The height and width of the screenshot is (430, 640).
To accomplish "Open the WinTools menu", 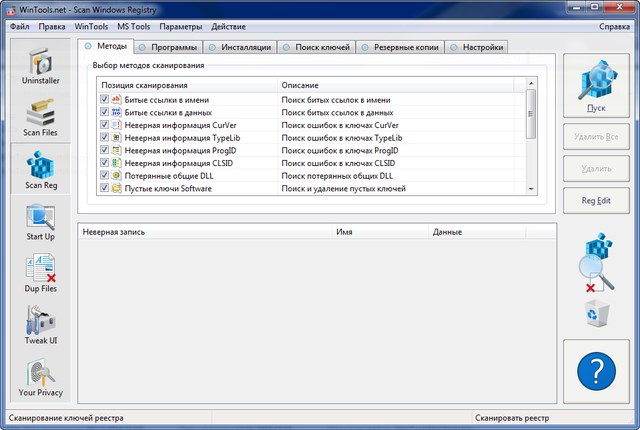I will 92,26.
